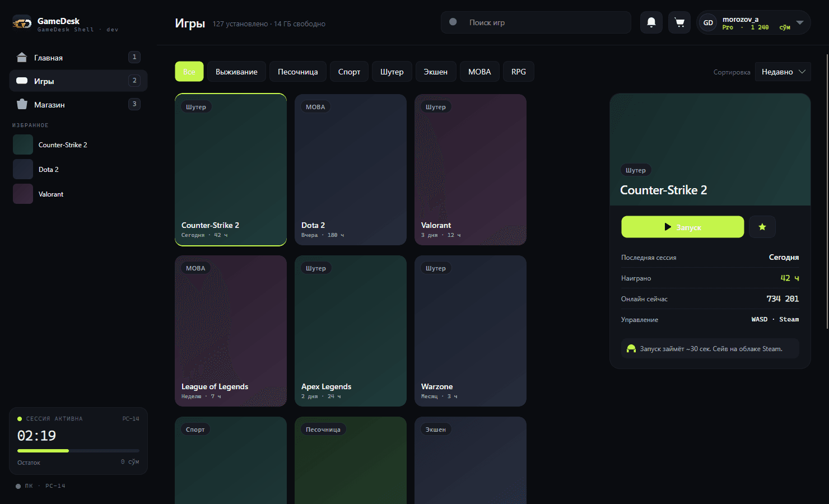Open the Недавно sorting dropdown
This screenshot has width=829, height=504.
[x=783, y=72]
